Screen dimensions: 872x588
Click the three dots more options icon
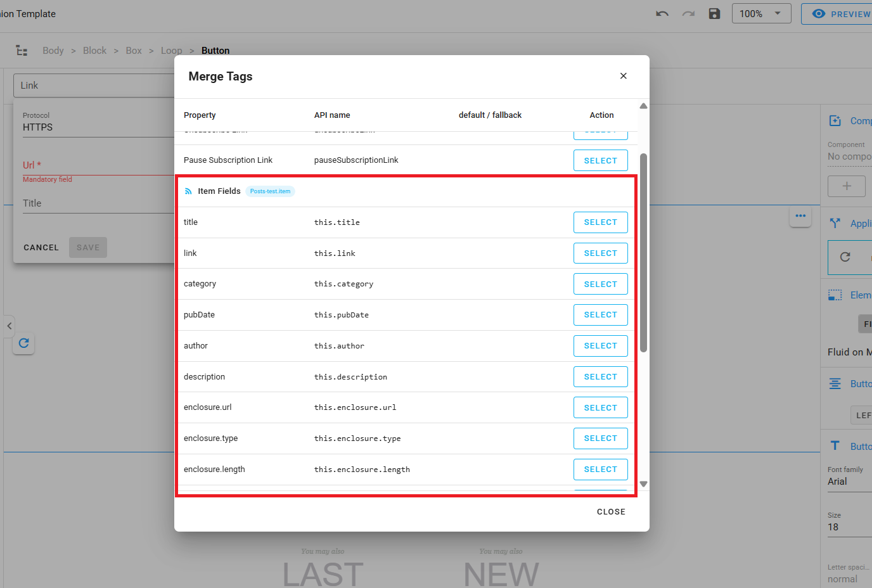click(x=800, y=216)
